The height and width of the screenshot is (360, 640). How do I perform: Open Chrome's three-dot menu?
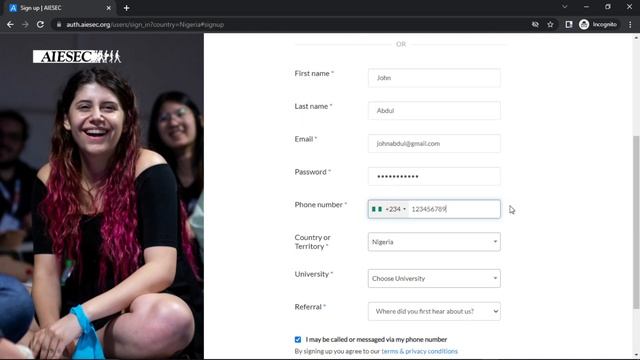coord(630,24)
